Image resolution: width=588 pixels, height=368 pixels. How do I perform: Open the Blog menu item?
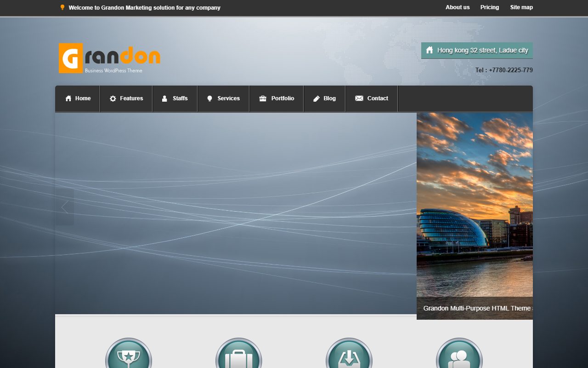(x=324, y=98)
